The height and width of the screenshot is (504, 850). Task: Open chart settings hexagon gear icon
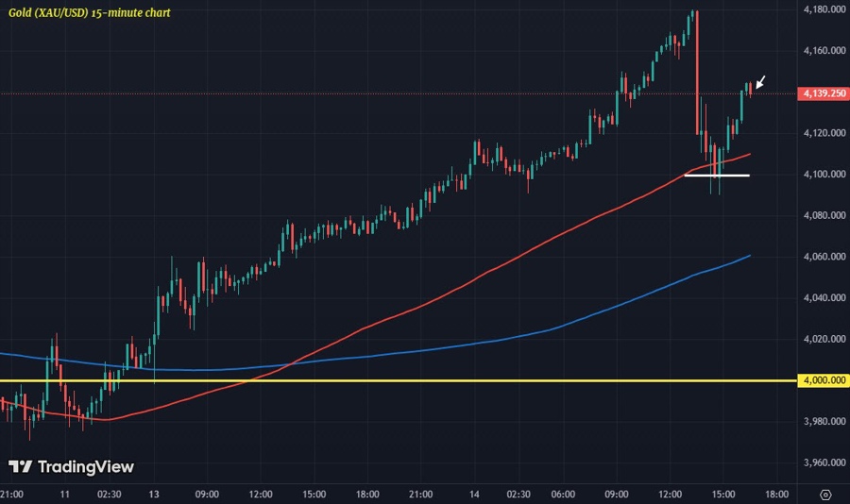click(x=825, y=495)
